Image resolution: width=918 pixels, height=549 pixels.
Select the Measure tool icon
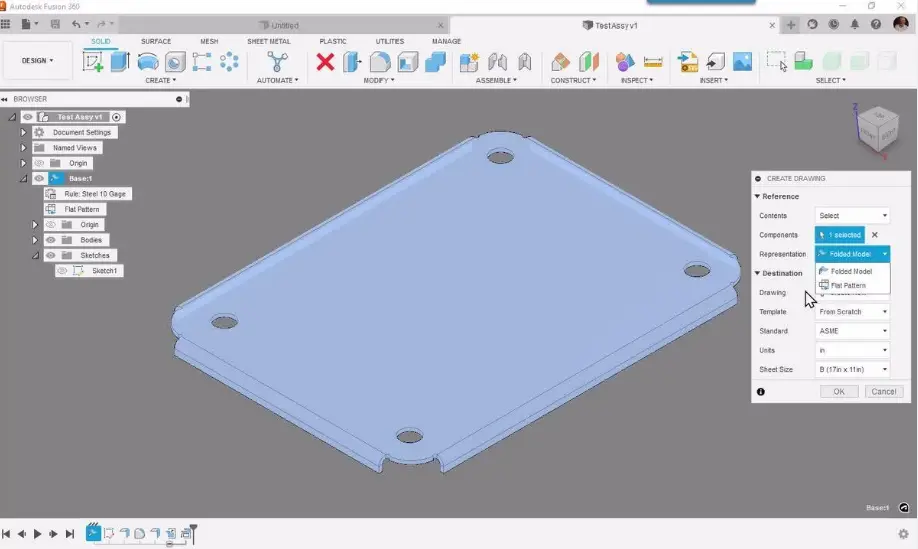653,61
